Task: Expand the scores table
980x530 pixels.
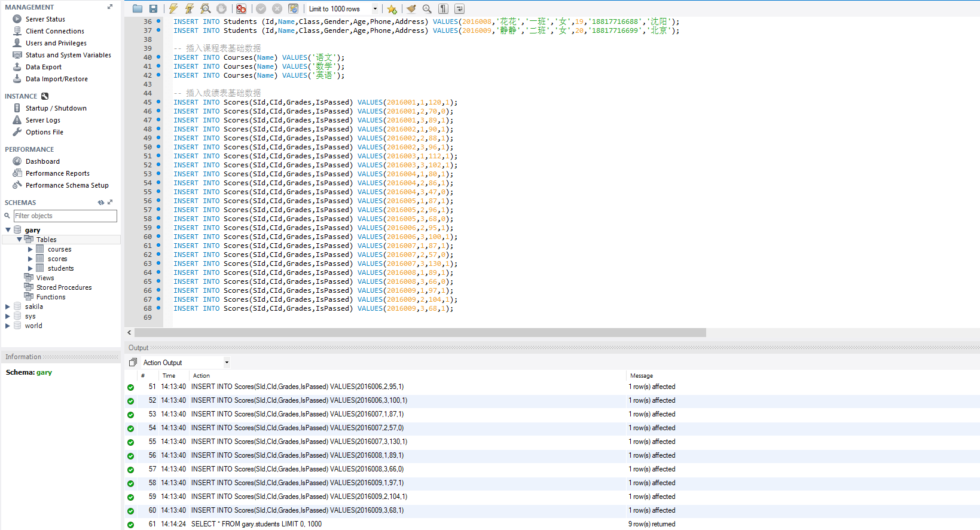Action: coord(30,259)
